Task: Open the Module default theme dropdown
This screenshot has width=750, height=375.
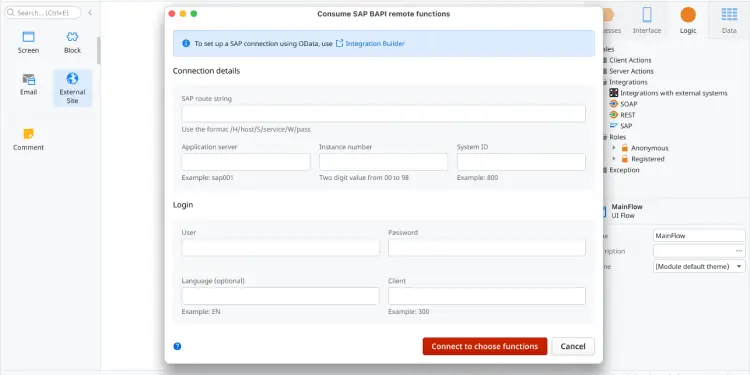Action: [699, 266]
